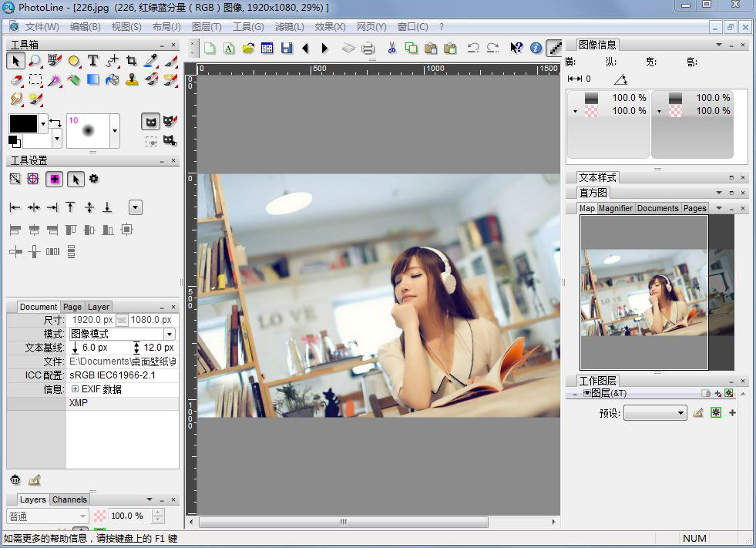Switch to the Channels tab

point(69,499)
